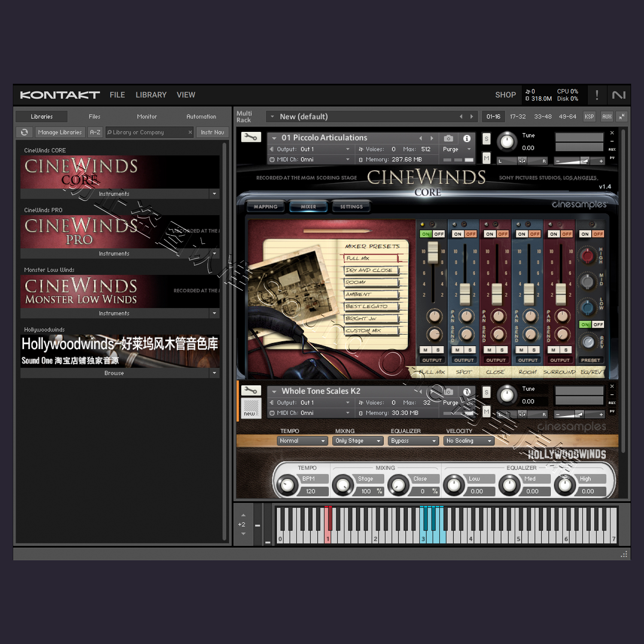Image resolution: width=644 pixels, height=644 pixels.
Task: Expand CineWinds CORE Instruments dropdown arrow
Action: click(214, 194)
